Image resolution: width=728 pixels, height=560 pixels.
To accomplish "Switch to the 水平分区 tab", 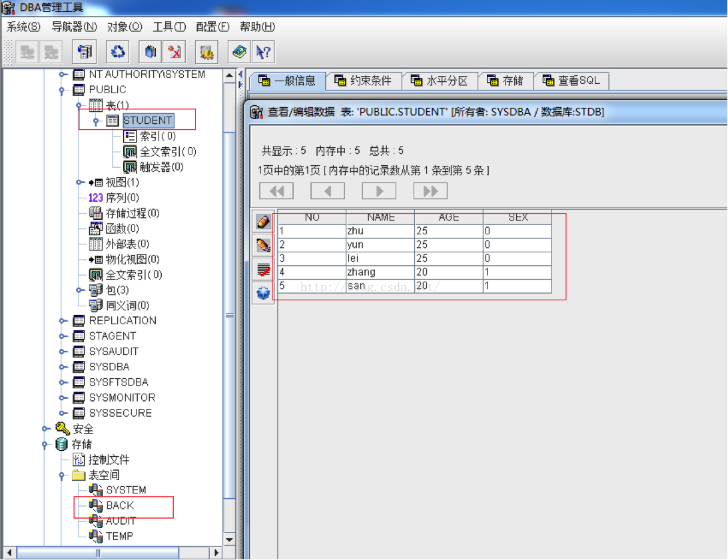I will 439,81.
